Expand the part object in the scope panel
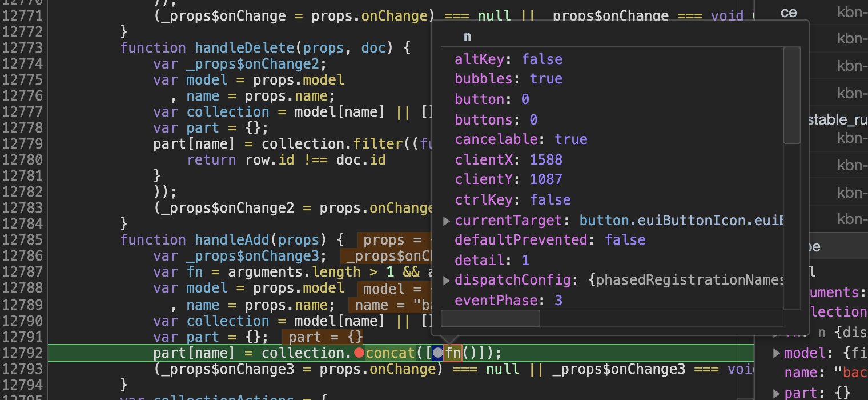The width and height of the screenshot is (868, 400). pyautogui.click(x=776, y=391)
